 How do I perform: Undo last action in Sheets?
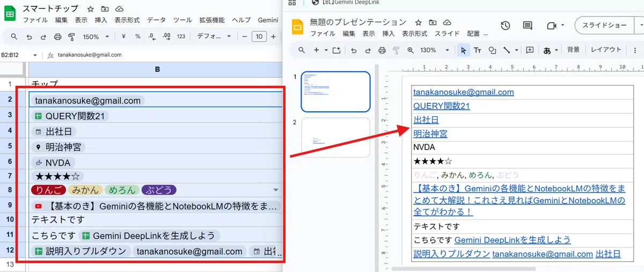[x=29, y=37]
